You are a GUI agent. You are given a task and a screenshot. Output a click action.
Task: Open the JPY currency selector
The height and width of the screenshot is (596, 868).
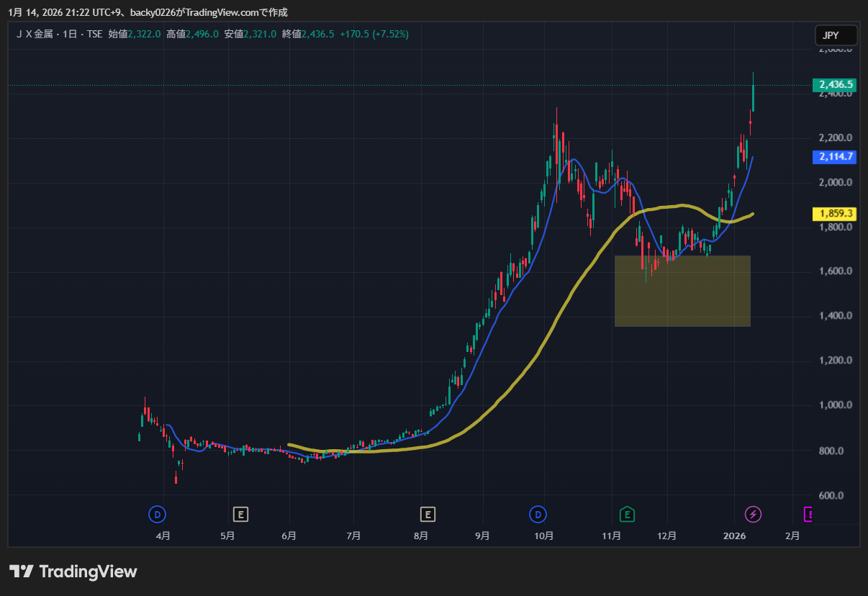[836, 35]
